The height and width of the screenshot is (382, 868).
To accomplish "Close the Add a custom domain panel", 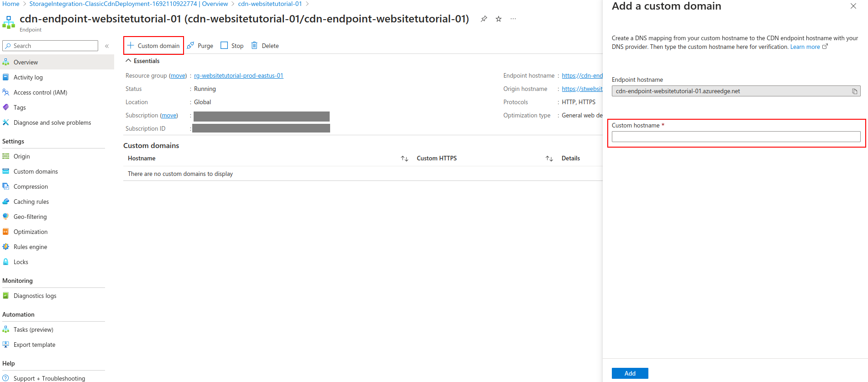I will (x=853, y=6).
